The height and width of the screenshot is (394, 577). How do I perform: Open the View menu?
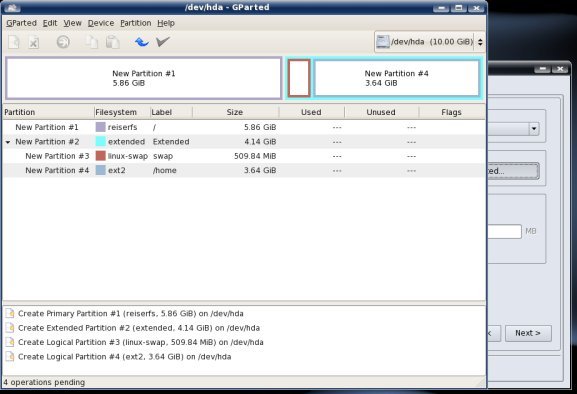pos(72,23)
